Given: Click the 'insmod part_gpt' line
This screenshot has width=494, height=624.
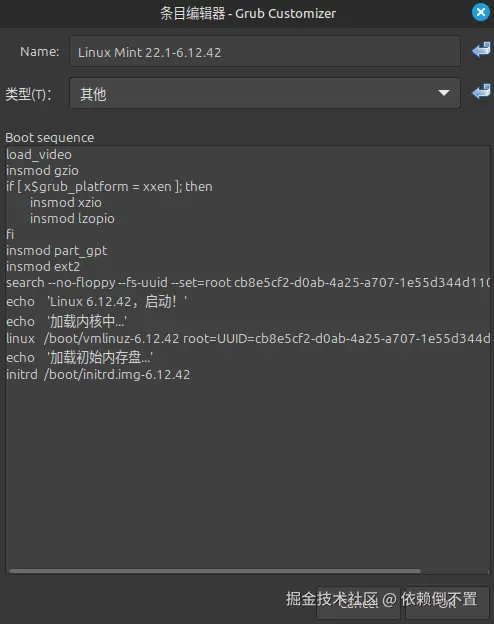Looking at the screenshot, I should coord(57,251).
